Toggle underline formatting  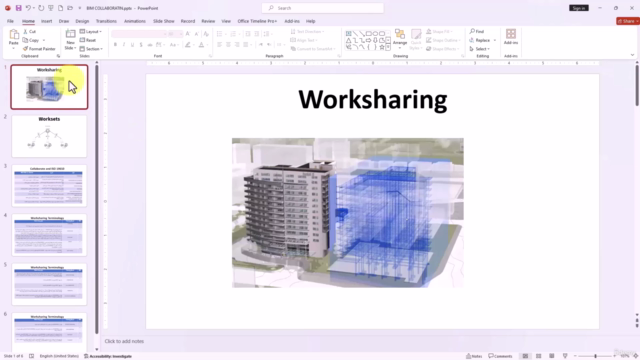(x=132, y=44)
